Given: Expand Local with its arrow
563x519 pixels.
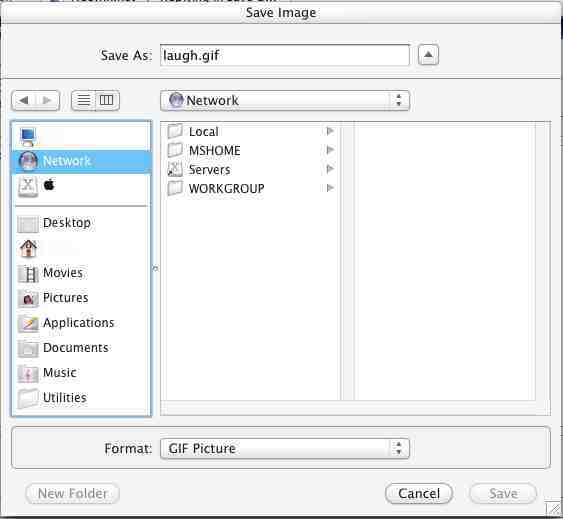Looking at the screenshot, I should [330, 131].
